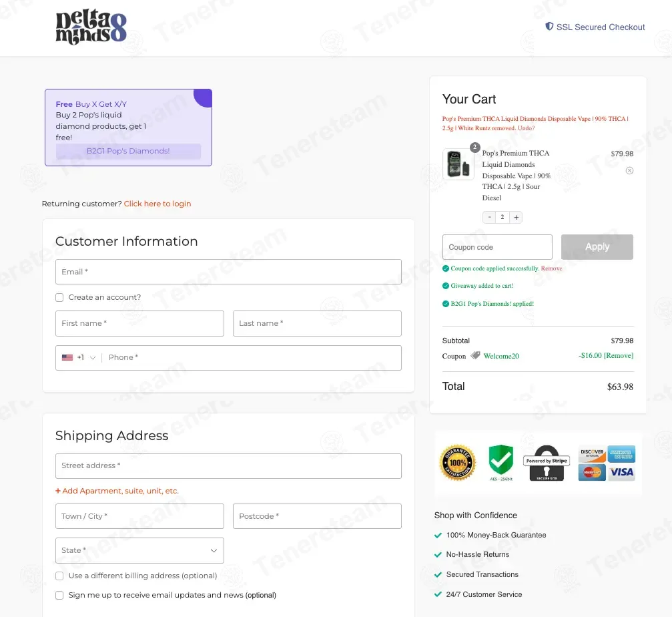Click Remove next to coupon applied message

[552, 268]
